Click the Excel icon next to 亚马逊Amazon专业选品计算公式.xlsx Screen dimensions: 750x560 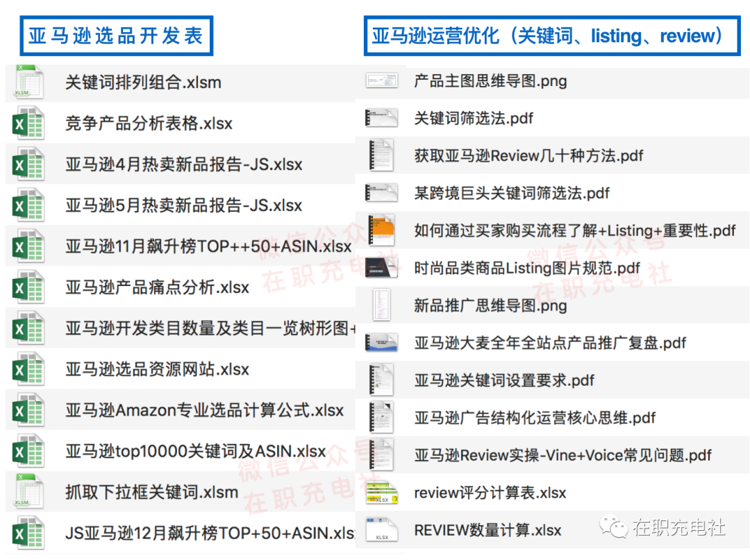28,410
